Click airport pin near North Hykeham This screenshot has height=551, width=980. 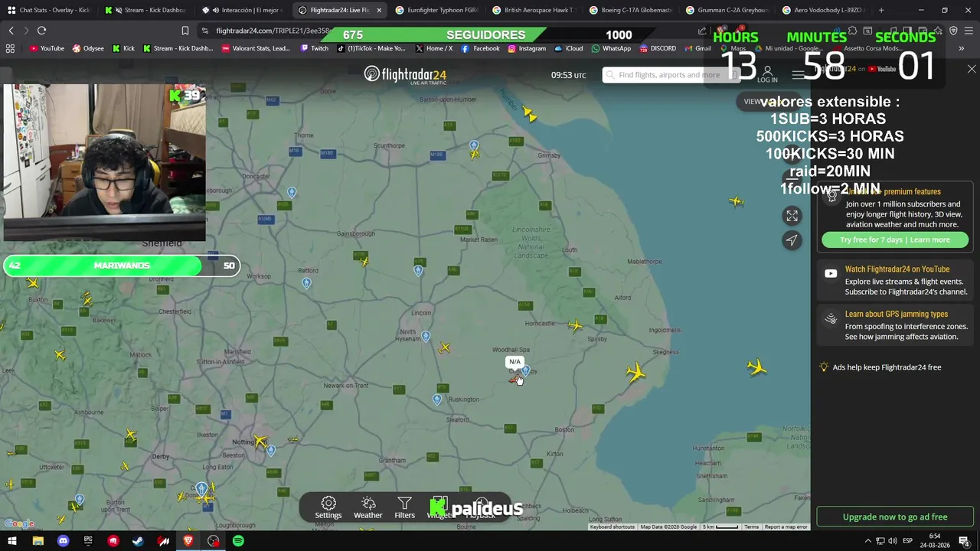(x=426, y=337)
